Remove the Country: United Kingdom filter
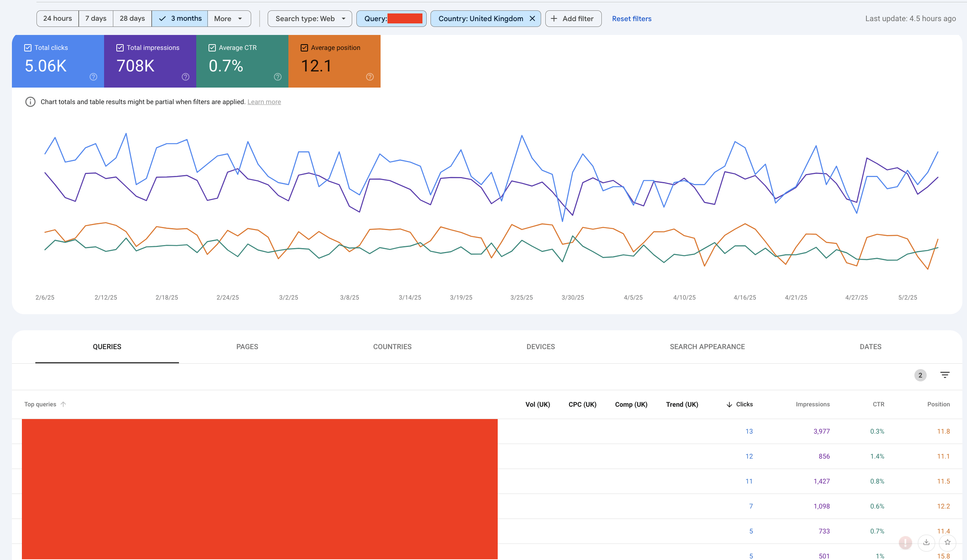967x560 pixels. (532, 18)
